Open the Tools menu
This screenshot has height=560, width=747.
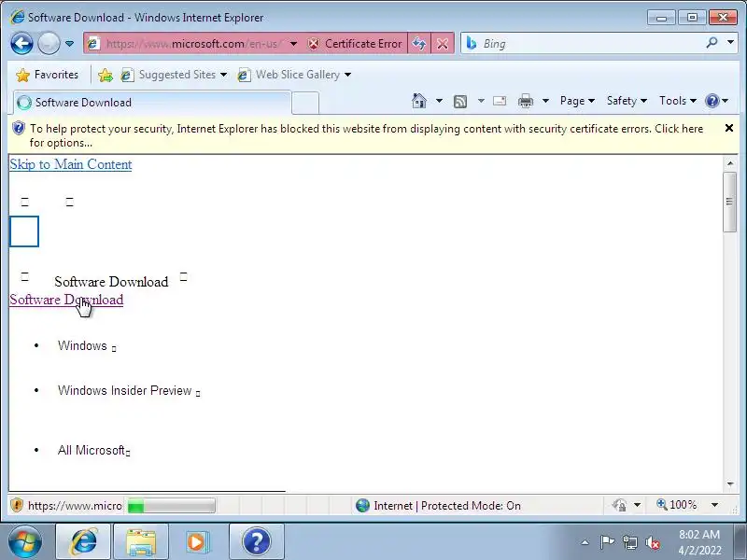[x=678, y=101]
